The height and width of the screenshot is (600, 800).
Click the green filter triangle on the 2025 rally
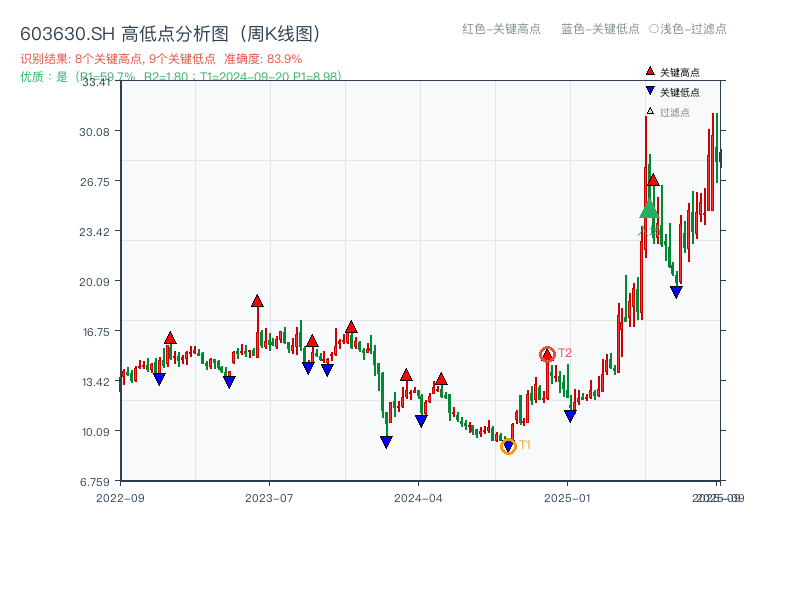tap(647, 211)
